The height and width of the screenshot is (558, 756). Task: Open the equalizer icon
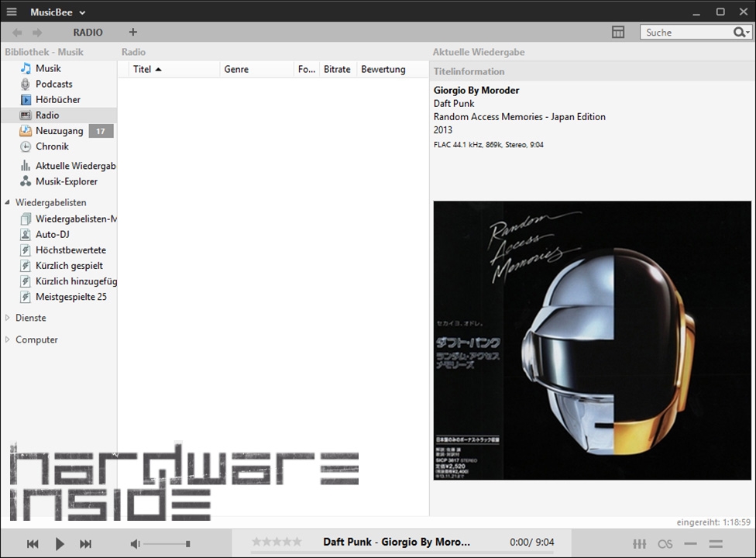click(x=639, y=544)
